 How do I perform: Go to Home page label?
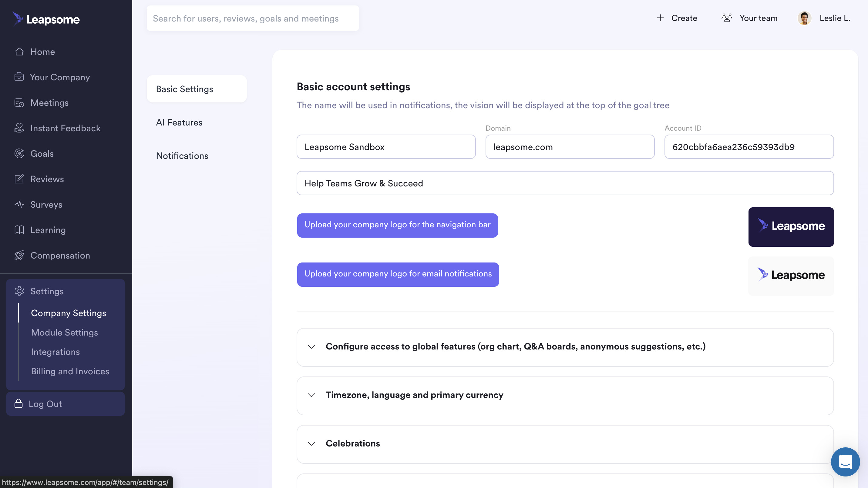(x=42, y=52)
